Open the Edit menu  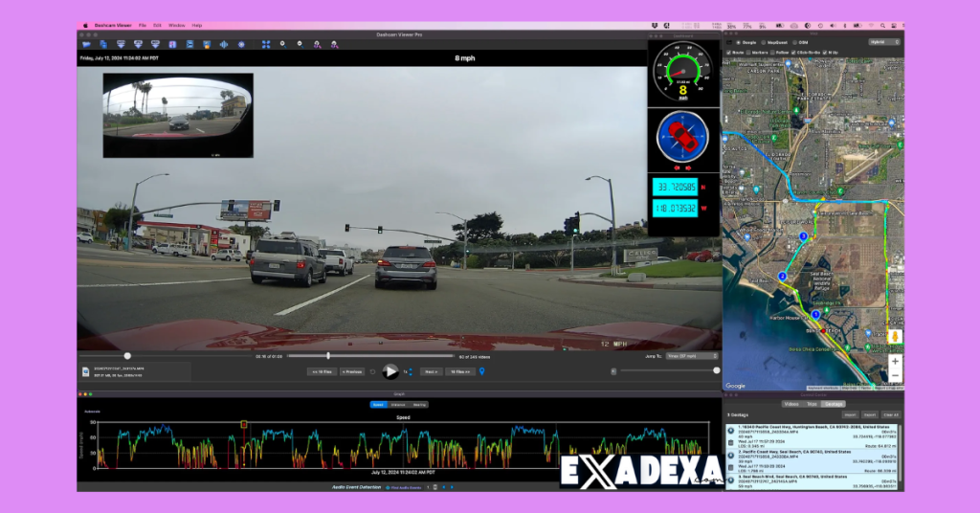tap(158, 26)
